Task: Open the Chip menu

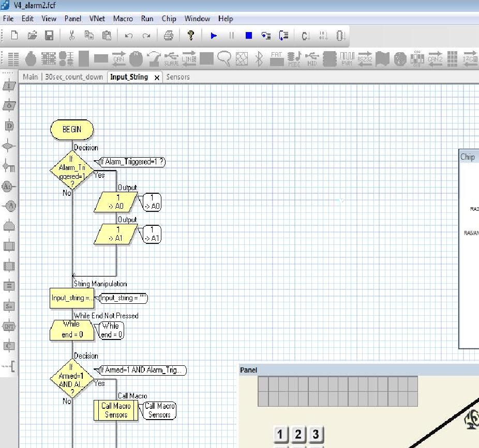Action: click(169, 19)
